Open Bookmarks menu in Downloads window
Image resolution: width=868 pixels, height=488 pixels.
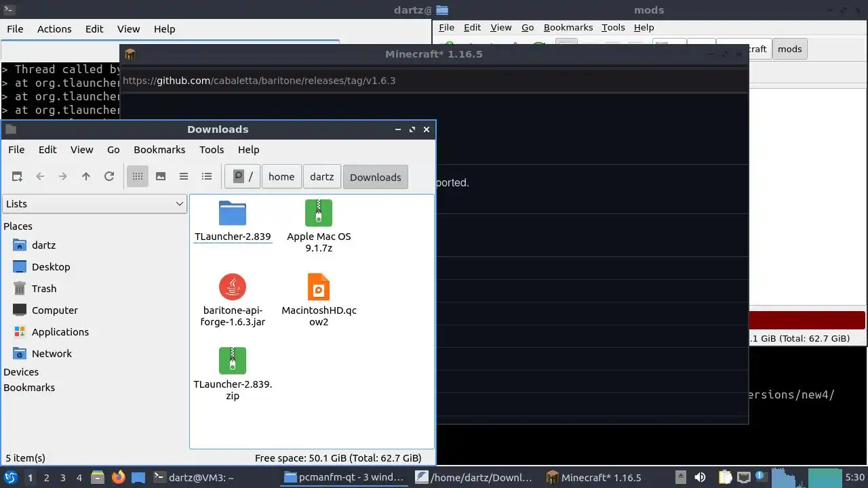click(x=159, y=150)
